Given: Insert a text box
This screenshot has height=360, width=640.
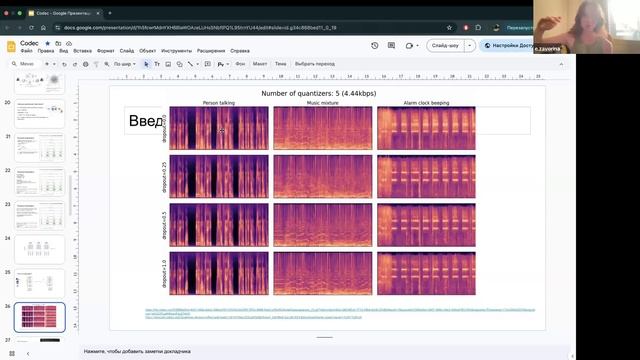Looking at the screenshot, I should (x=157, y=64).
